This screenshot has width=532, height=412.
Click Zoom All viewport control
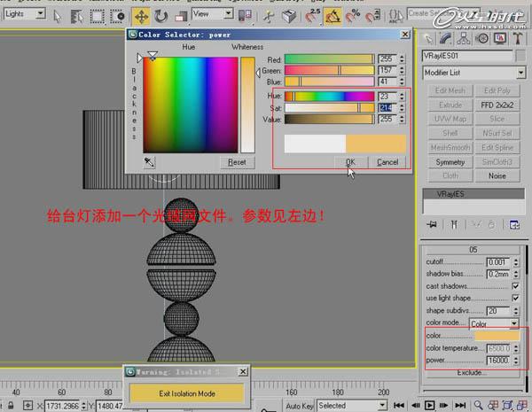tap(493, 405)
